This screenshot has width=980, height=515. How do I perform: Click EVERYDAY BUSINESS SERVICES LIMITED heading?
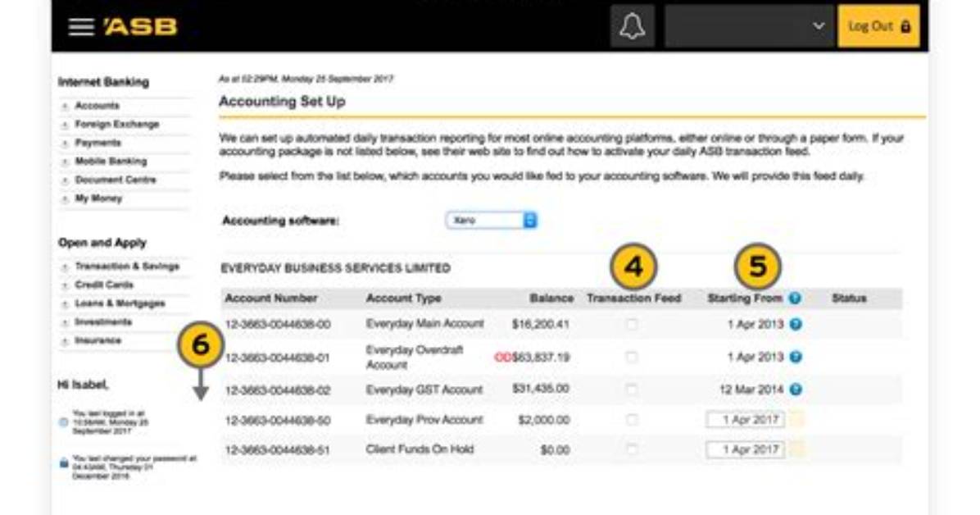tap(336, 268)
